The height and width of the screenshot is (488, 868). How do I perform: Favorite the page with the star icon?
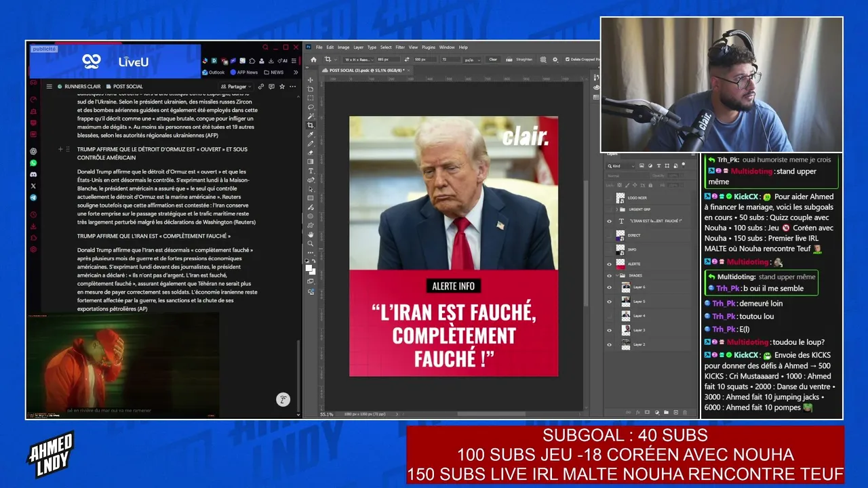(282, 87)
